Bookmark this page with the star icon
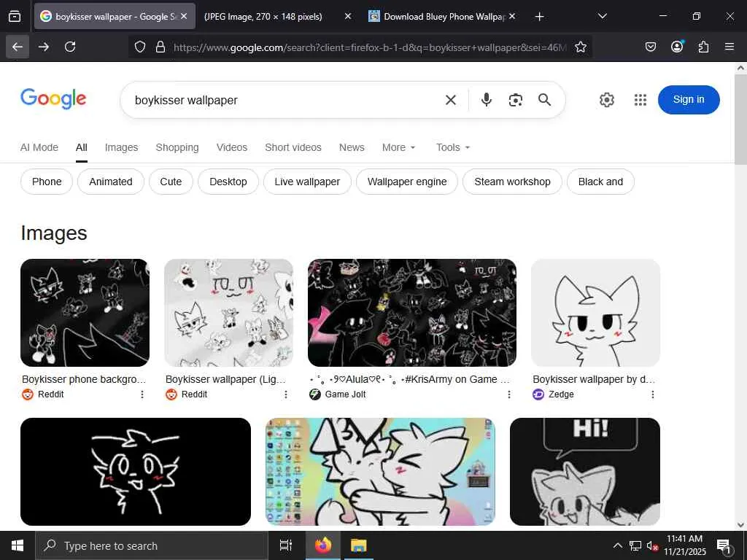This screenshot has width=747, height=560. (x=580, y=47)
